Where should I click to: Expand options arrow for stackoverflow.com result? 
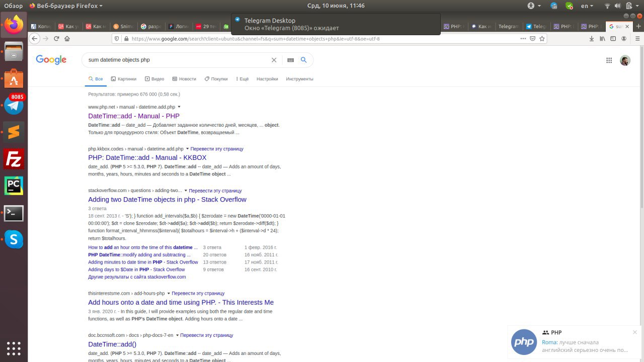186,191
